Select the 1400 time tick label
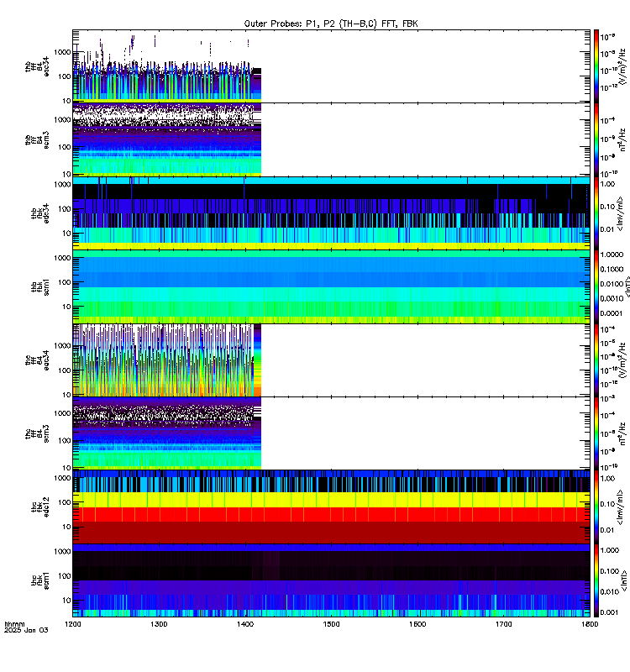Image resolution: width=630 pixels, height=672 pixels. [x=244, y=624]
